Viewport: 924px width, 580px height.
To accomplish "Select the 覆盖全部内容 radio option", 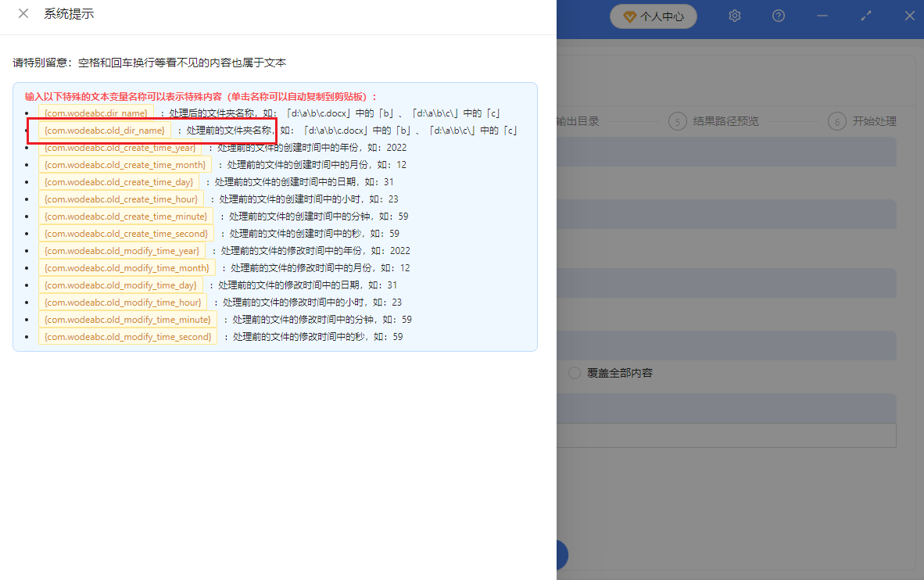I will click(x=575, y=373).
